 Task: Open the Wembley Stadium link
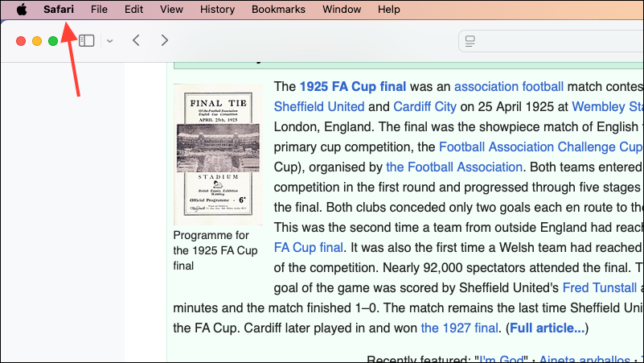pos(608,106)
